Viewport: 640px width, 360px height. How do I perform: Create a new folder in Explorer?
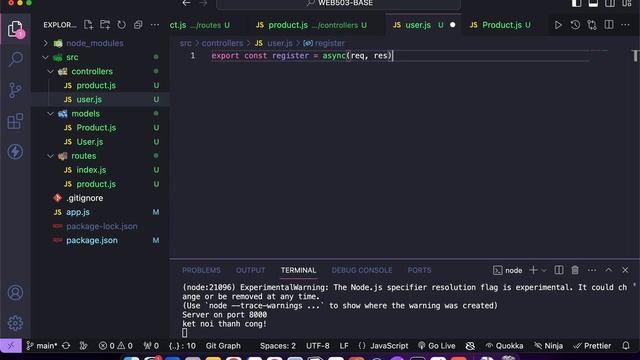[105, 25]
